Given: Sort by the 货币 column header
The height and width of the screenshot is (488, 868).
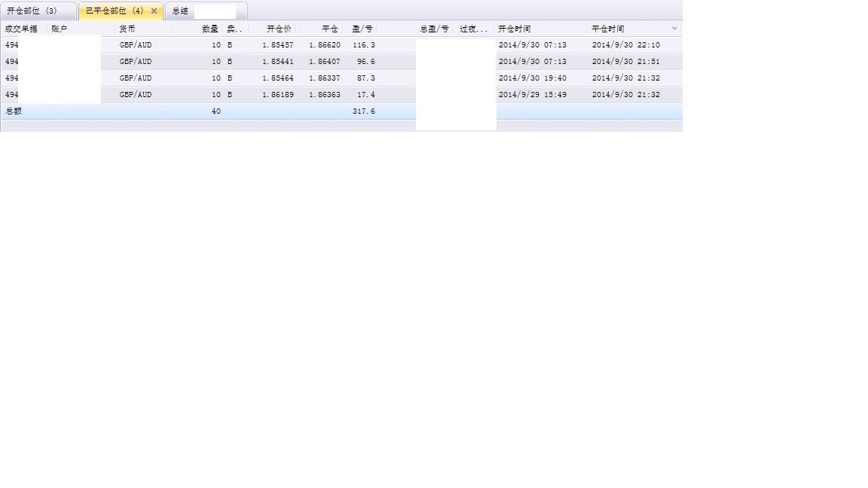Looking at the screenshot, I should 127,29.
